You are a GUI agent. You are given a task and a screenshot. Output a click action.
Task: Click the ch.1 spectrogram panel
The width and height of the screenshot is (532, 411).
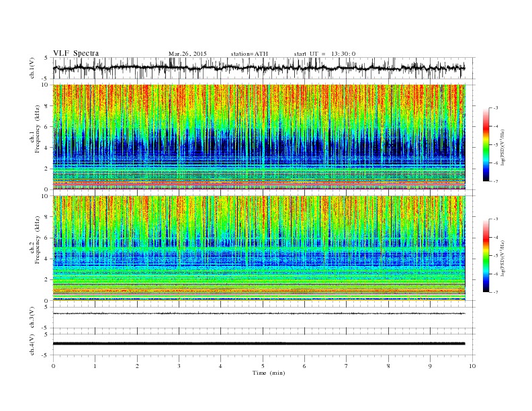pos(259,137)
